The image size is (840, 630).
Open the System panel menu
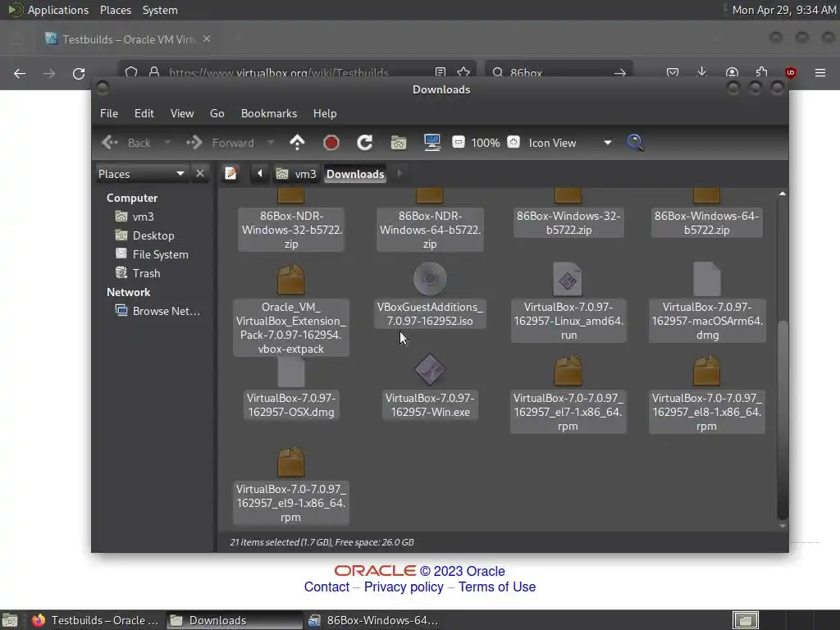pyautogui.click(x=160, y=10)
